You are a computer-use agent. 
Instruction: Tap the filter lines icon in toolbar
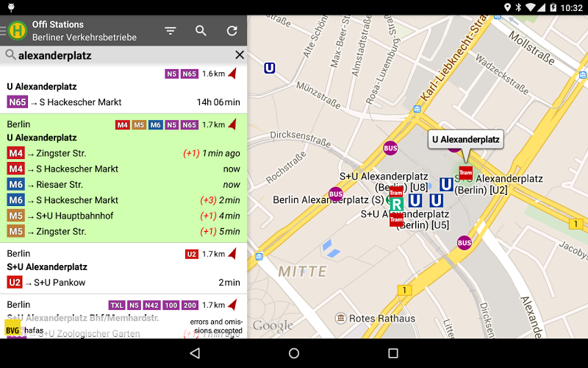[171, 31]
